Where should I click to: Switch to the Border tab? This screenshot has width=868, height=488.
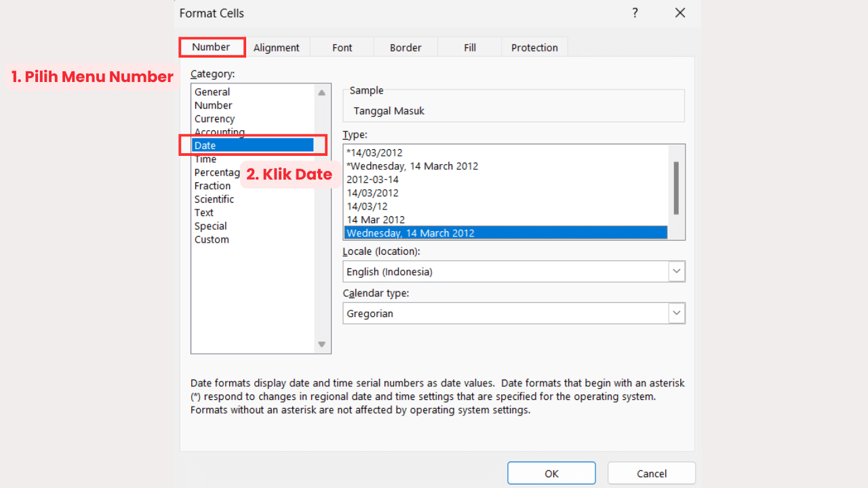click(405, 47)
